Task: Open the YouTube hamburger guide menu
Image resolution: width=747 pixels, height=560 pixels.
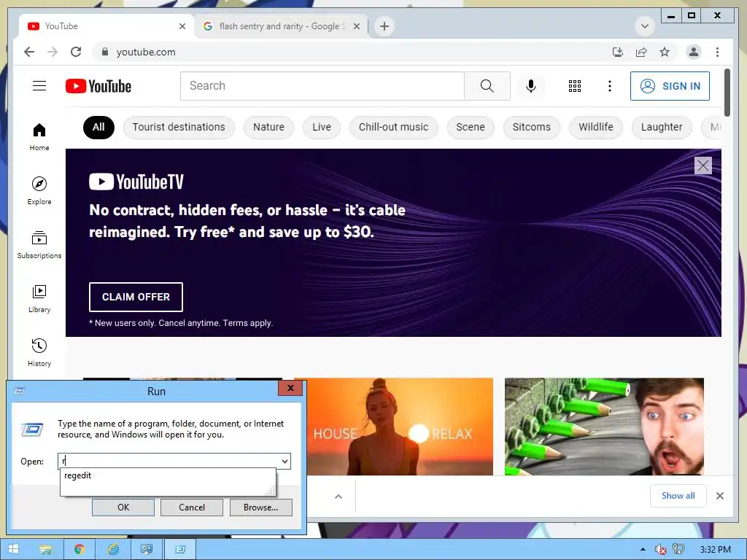Action: pos(39,86)
